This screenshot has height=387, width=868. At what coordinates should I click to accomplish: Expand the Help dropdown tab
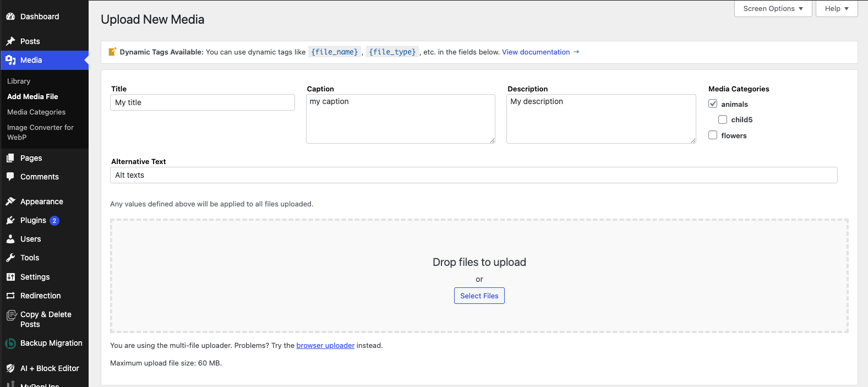[837, 9]
